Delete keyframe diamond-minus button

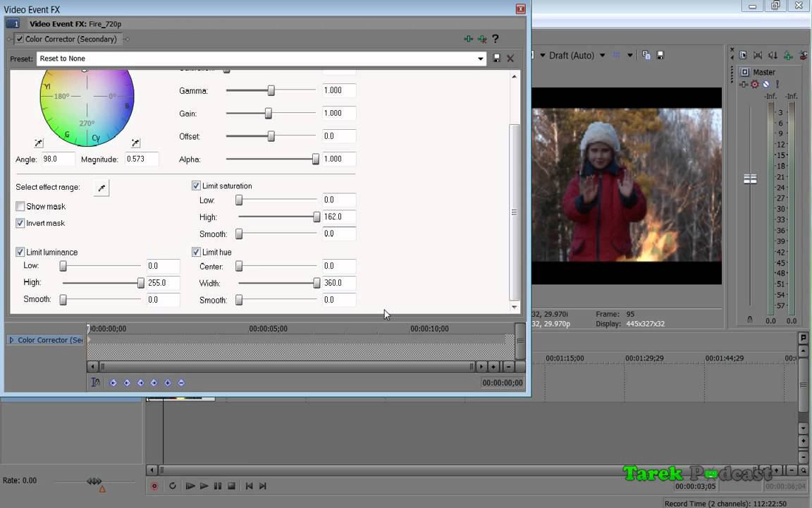pyautogui.click(x=180, y=382)
